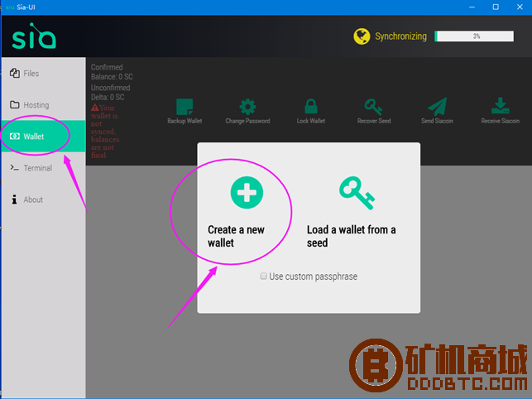Viewport: 532px width, 399px height.
Task: Close the Sia-UI window
Action: [x=520, y=7]
